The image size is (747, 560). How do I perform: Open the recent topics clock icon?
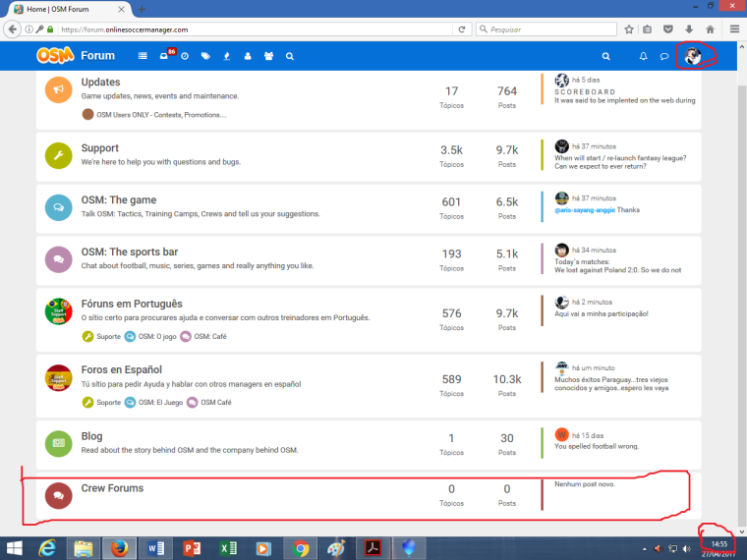coord(185,56)
